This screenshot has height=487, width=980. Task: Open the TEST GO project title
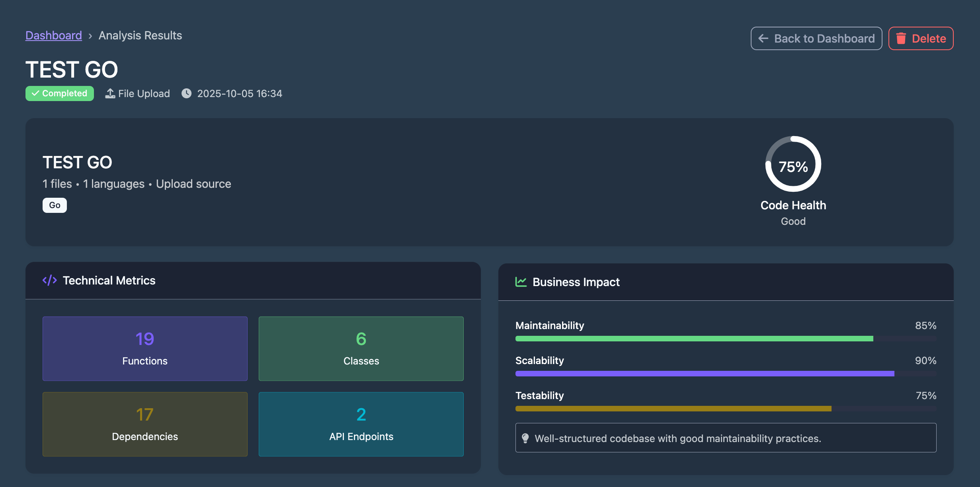(71, 69)
